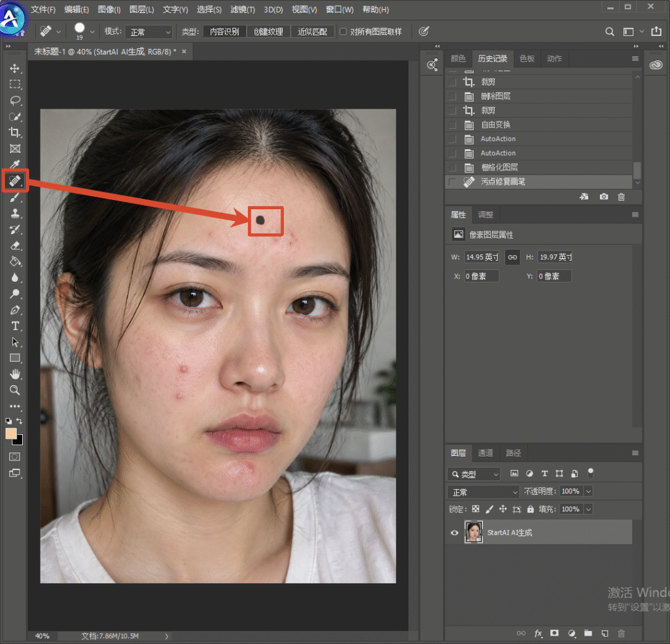Screen dimensions: 670x644
Task: Create new snapshot camera icon
Action: click(603, 196)
